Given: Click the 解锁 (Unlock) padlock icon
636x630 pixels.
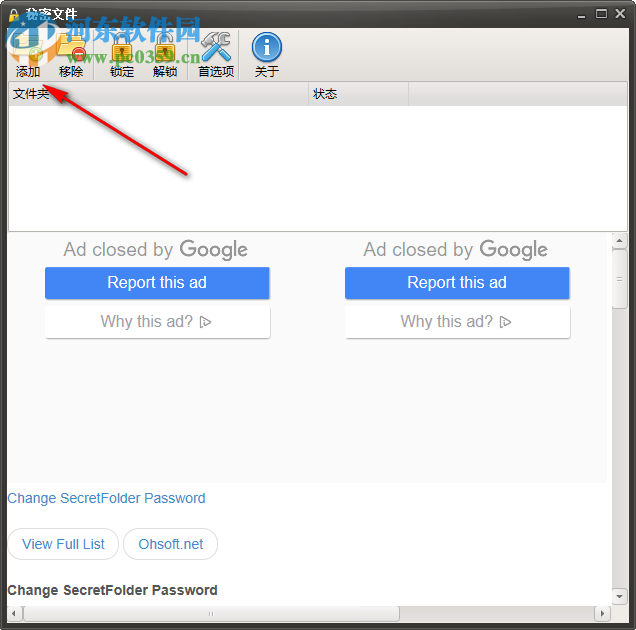Looking at the screenshot, I should point(165,48).
